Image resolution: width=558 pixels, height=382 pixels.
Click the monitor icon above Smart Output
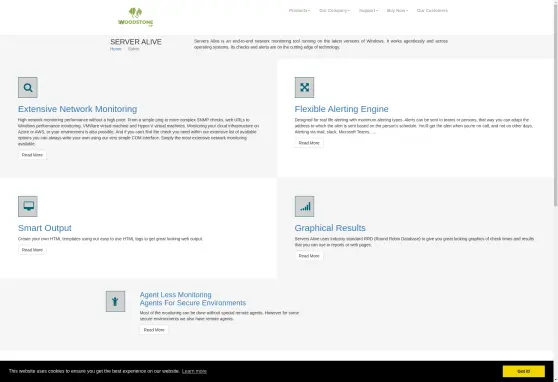pyautogui.click(x=28, y=206)
